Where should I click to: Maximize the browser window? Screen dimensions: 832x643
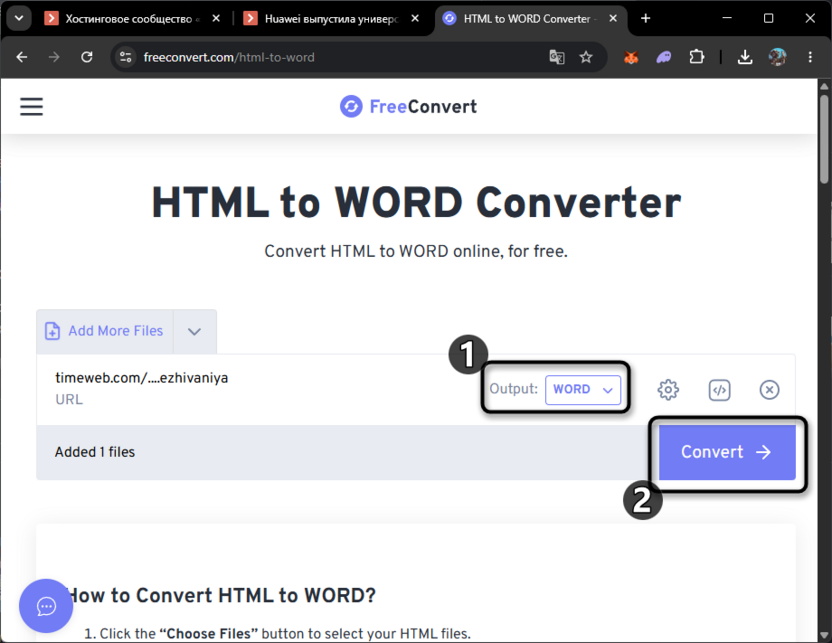[x=768, y=19]
